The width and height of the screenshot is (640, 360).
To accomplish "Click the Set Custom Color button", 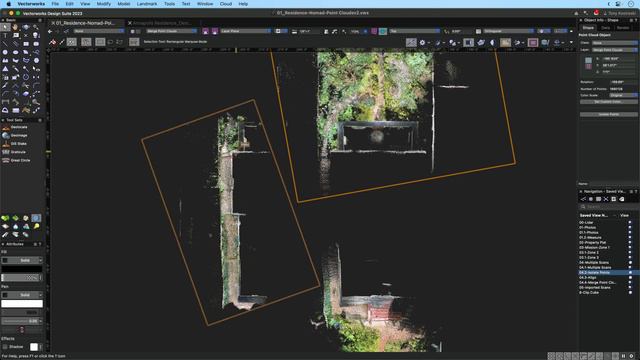I will pyautogui.click(x=608, y=102).
